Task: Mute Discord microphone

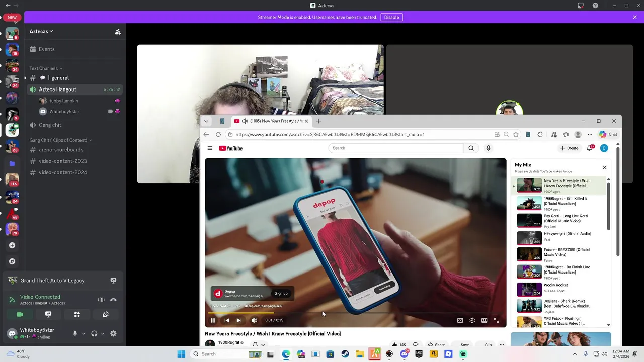Action: tap(75, 333)
